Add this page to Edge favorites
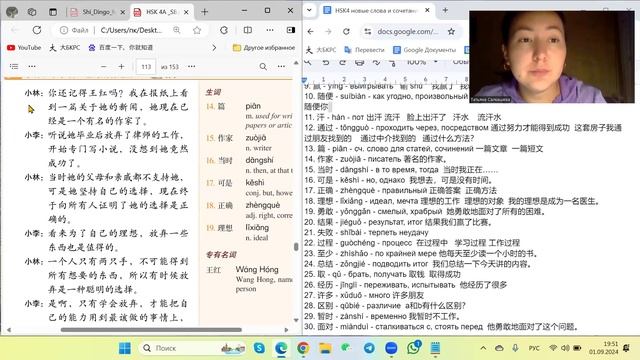The height and width of the screenshot is (360, 640). click(x=197, y=30)
